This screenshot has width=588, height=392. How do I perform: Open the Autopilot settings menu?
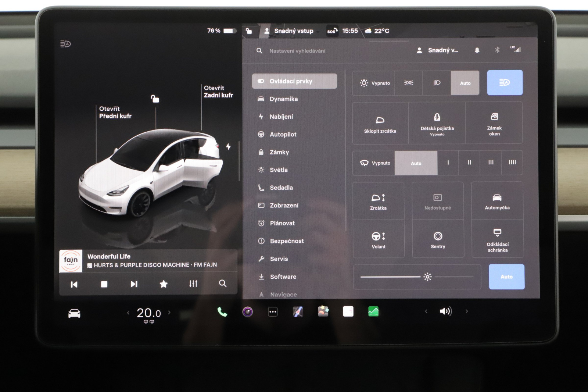283,135
